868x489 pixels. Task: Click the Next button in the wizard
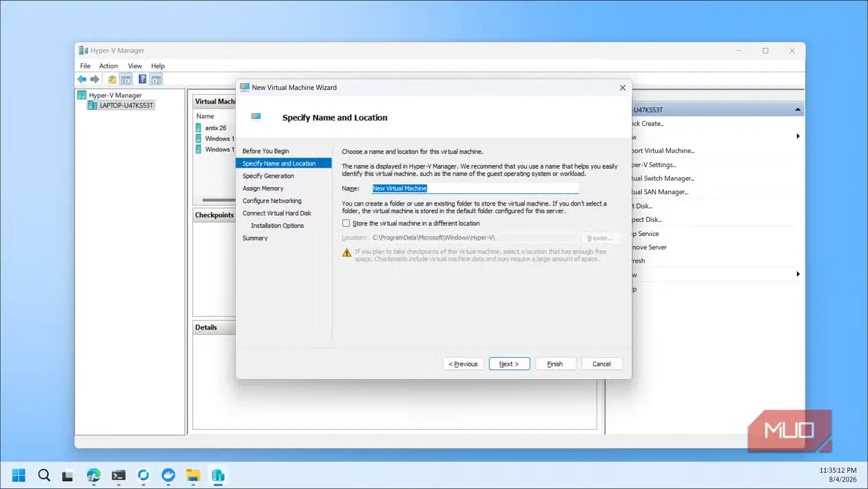(510, 364)
